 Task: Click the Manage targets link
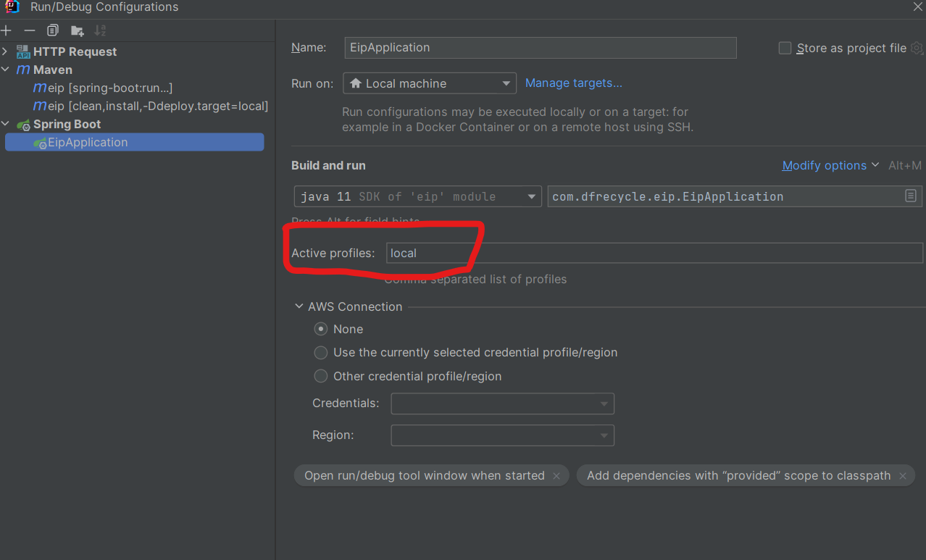coord(573,83)
